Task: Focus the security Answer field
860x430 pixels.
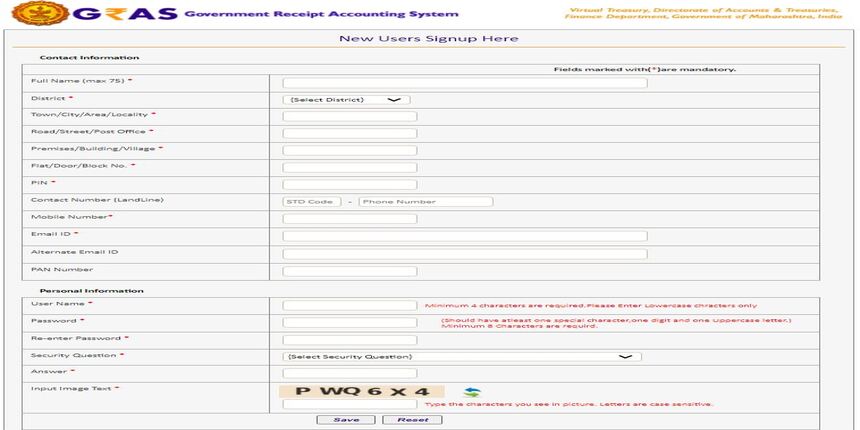Action: pos(349,373)
